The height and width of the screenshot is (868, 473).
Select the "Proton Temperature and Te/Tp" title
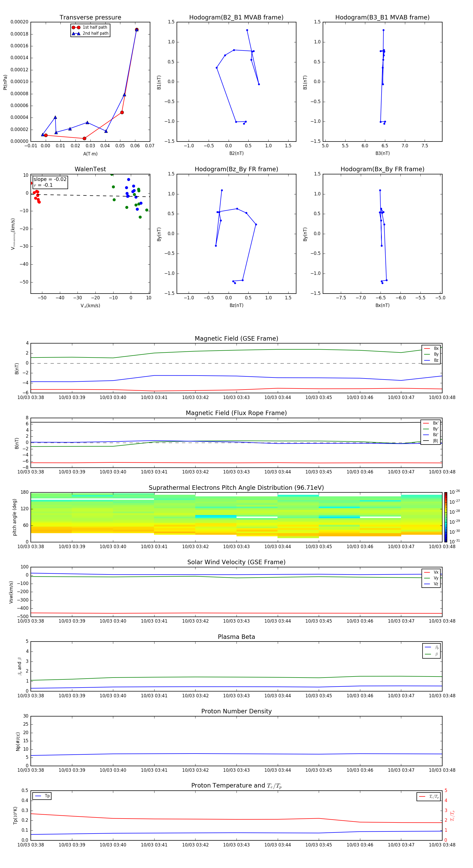tap(236, 786)
